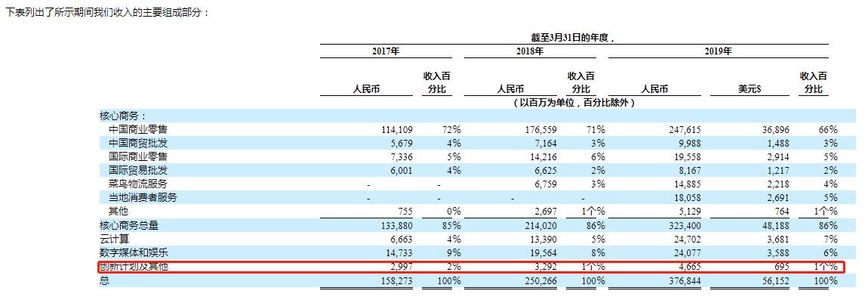Image resolution: width=868 pixels, height=297 pixels.
Task: Click the value 9,988
Action: click(690, 144)
